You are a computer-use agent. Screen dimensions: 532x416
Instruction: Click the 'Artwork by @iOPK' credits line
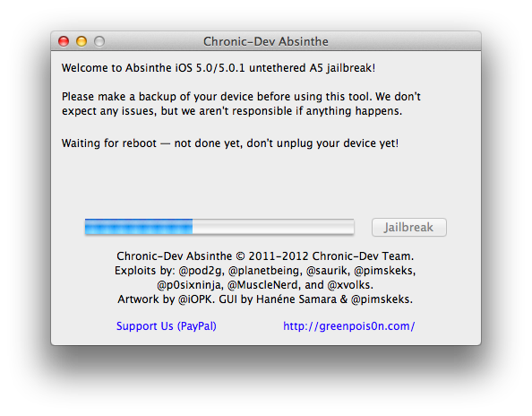tap(265, 299)
